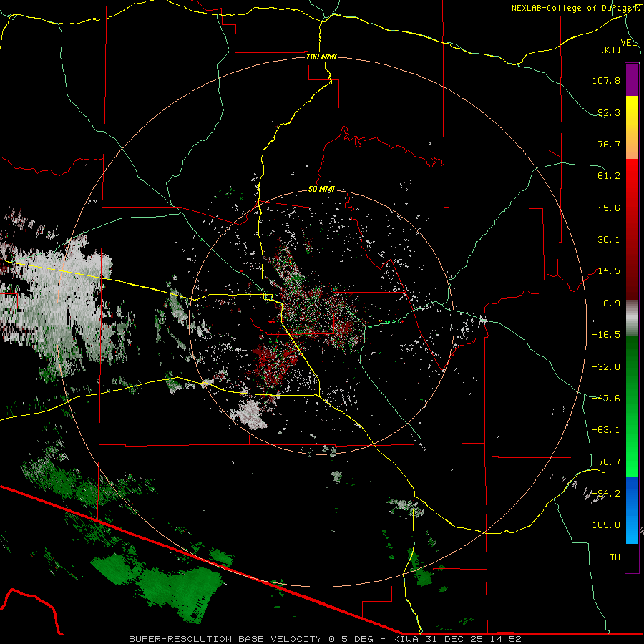Click the NEXLAB-College of DuPage credit text

pos(575,8)
